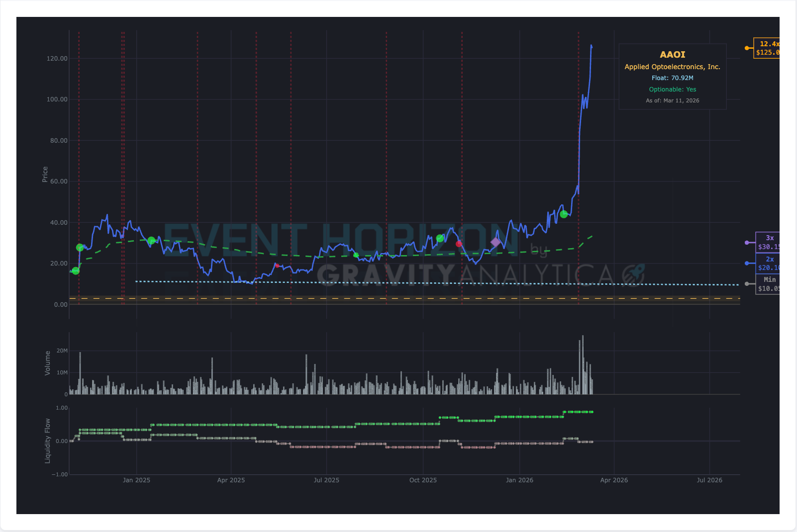The height and width of the screenshot is (532, 797).
Task: Click the price line peak near $126
Action: pos(591,46)
